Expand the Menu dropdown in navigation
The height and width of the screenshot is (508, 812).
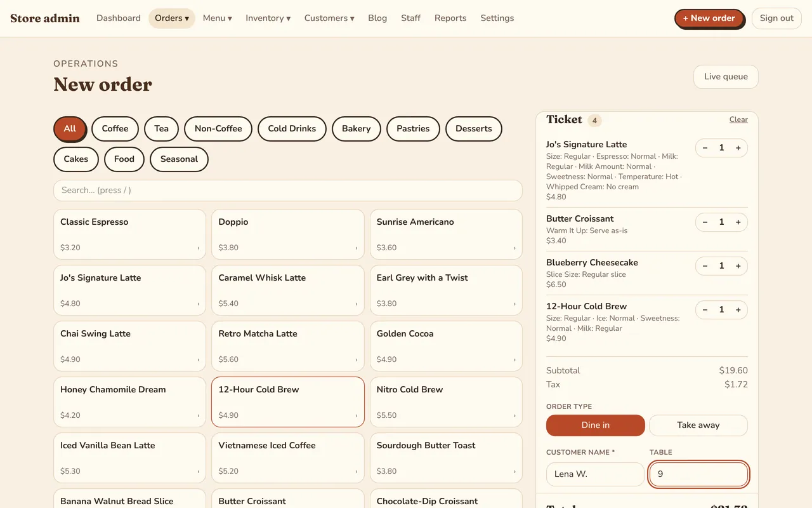(218, 18)
